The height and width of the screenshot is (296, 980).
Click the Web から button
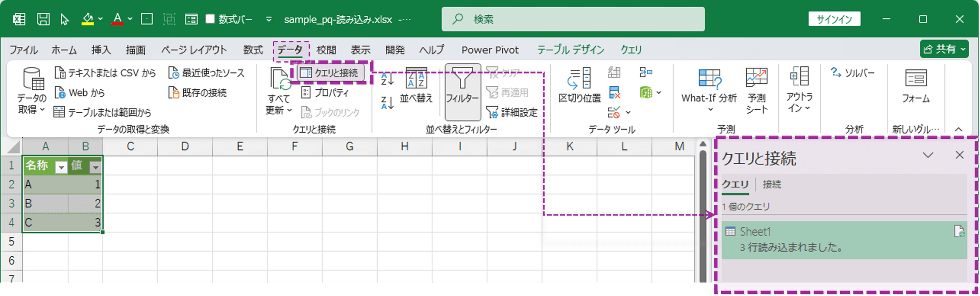tap(80, 93)
